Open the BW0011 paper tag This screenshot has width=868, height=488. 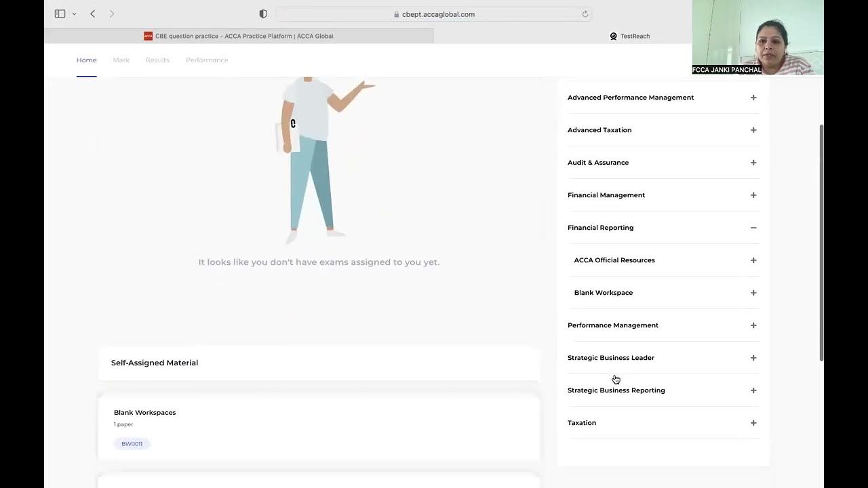[x=132, y=444]
